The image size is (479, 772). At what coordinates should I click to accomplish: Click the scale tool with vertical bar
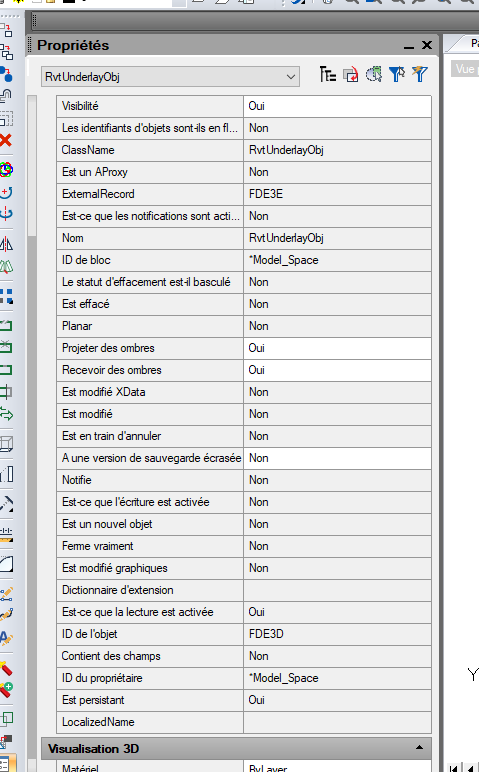(6, 474)
